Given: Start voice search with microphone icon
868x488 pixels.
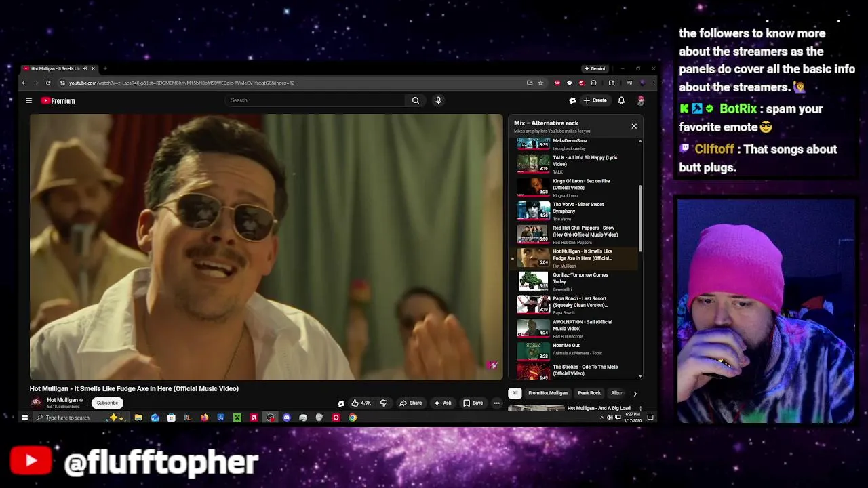Looking at the screenshot, I should 438,100.
